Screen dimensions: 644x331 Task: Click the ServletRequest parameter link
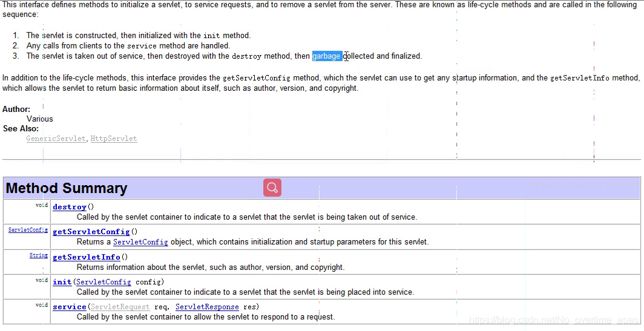click(x=120, y=307)
